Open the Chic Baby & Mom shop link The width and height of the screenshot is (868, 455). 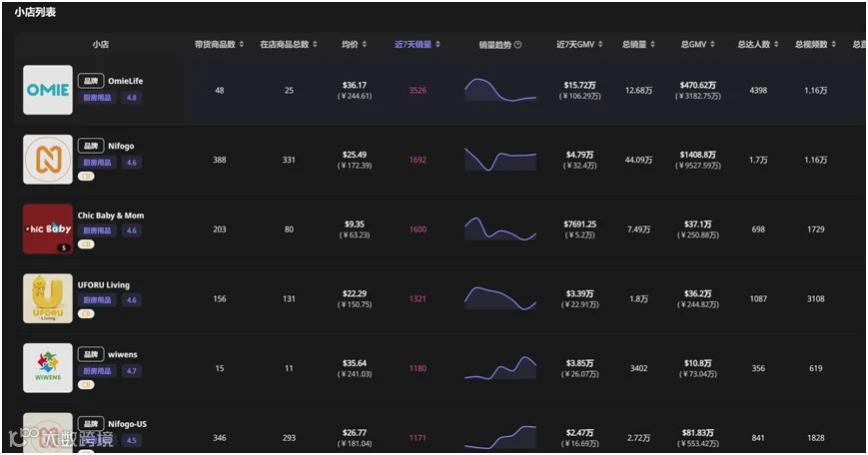tap(111, 216)
